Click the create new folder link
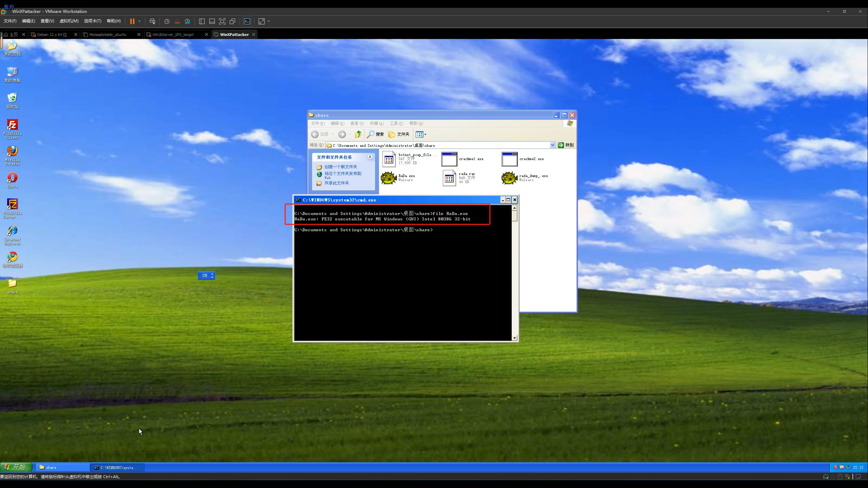Image resolution: width=868 pixels, height=488 pixels. pos(340,167)
